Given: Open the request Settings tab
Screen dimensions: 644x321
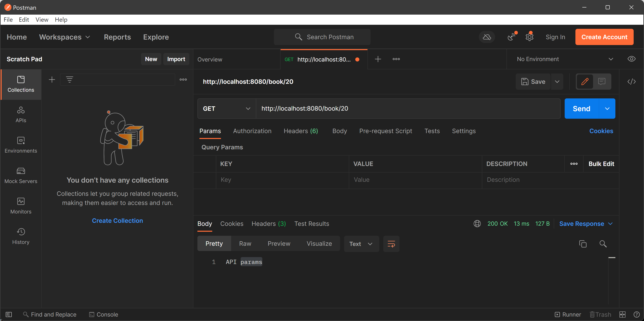Looking at the screenshot, I should (x=464, y=131).
